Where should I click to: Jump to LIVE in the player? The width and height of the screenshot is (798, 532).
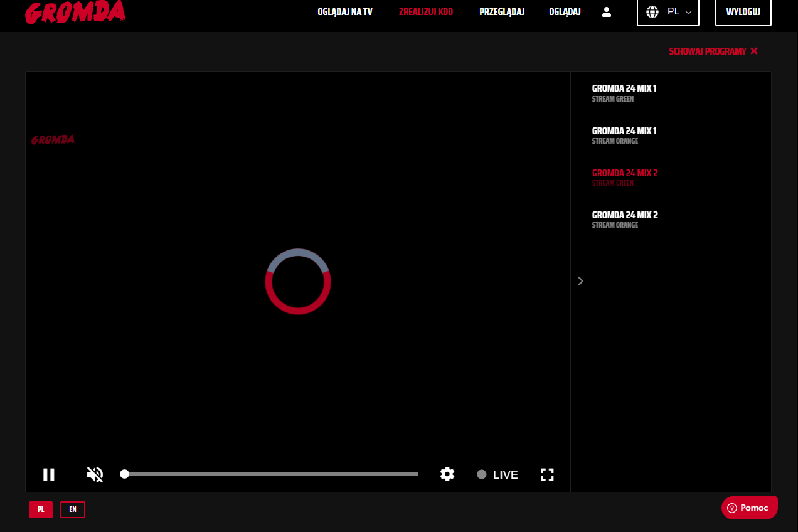pyautogui.click(x=497, y=474)
